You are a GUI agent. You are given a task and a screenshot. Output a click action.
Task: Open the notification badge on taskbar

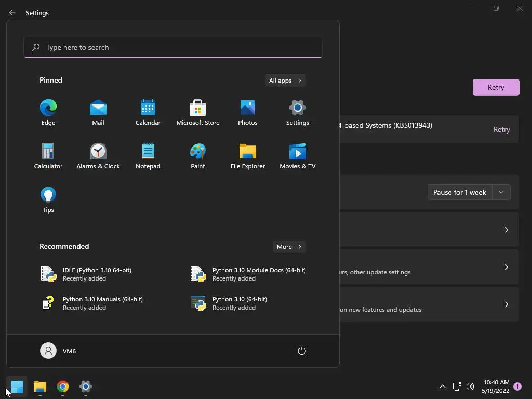pos(517,387)
